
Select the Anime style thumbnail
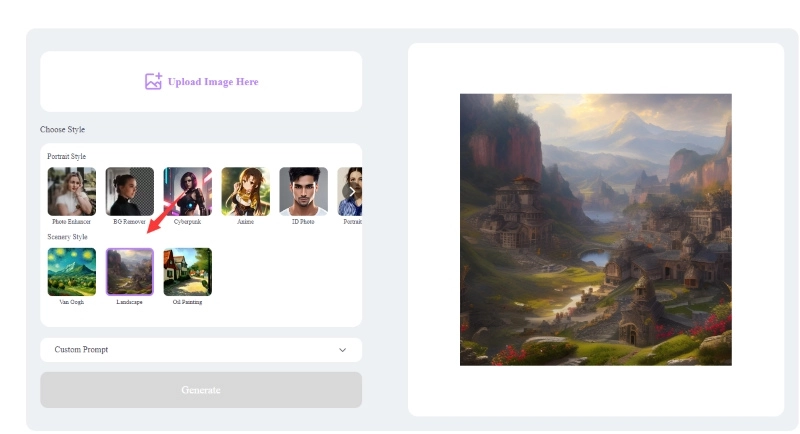pyautogui.click(x=245, y=191)
